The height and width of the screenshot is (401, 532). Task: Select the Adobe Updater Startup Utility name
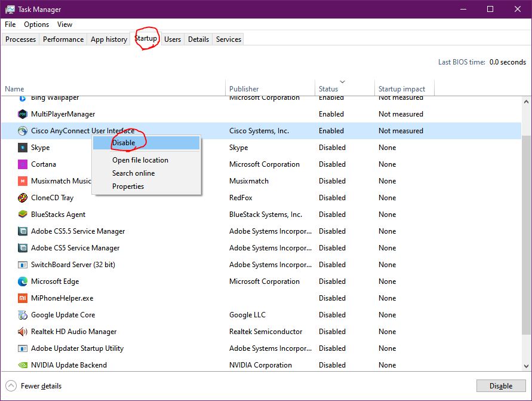coord(78,348)
